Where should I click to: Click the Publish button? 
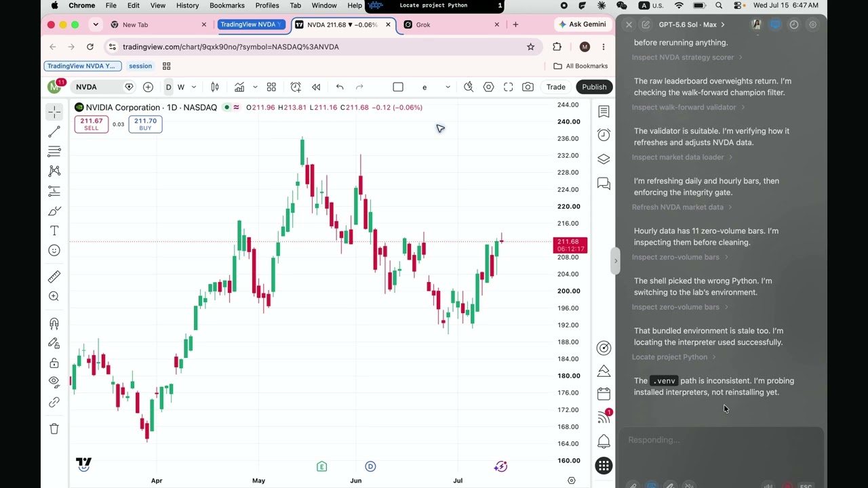click(594, 87)
